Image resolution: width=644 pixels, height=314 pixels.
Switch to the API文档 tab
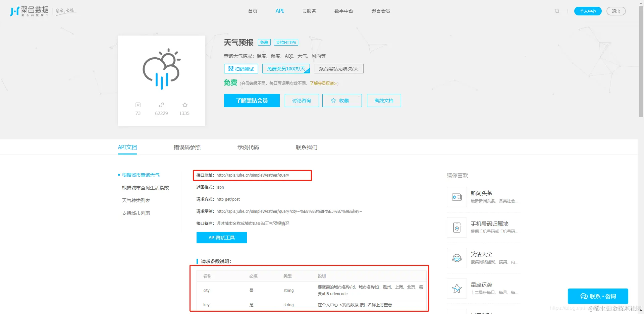tap(127, 147)
